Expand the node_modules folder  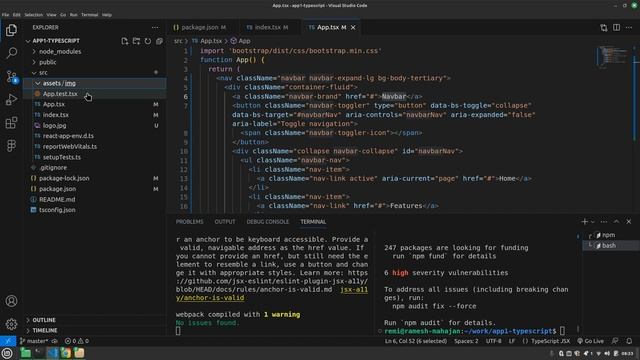tap(95, 51)
